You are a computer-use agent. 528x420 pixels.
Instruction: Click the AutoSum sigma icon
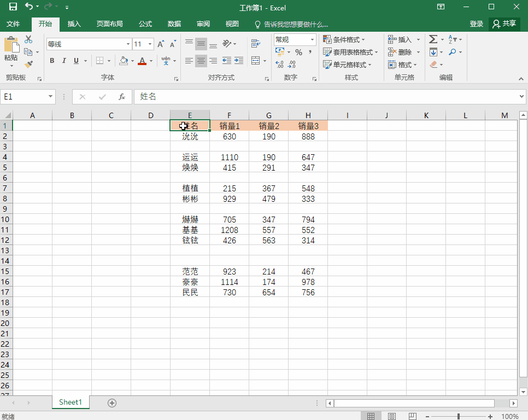tap(433, 39)
